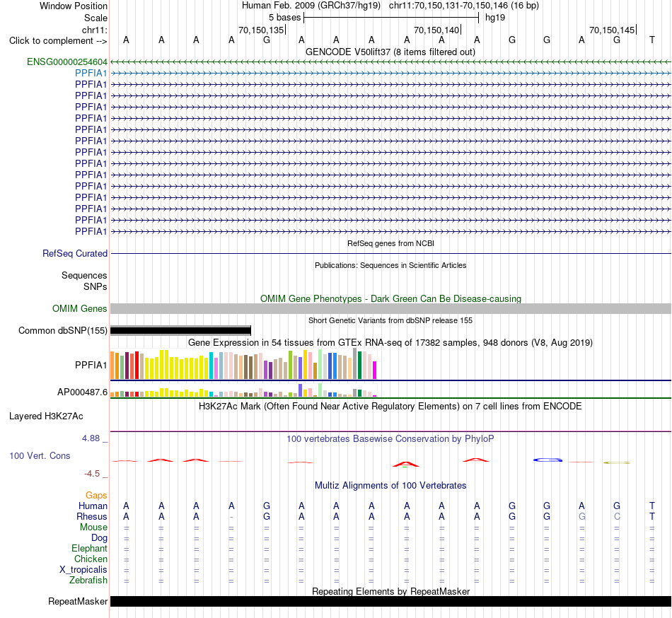Image resolution: width=672 pixels, height=618 pixels.
Task: Click the AP000487.6 GTEx expression bar chart
Action: point(243,390)
